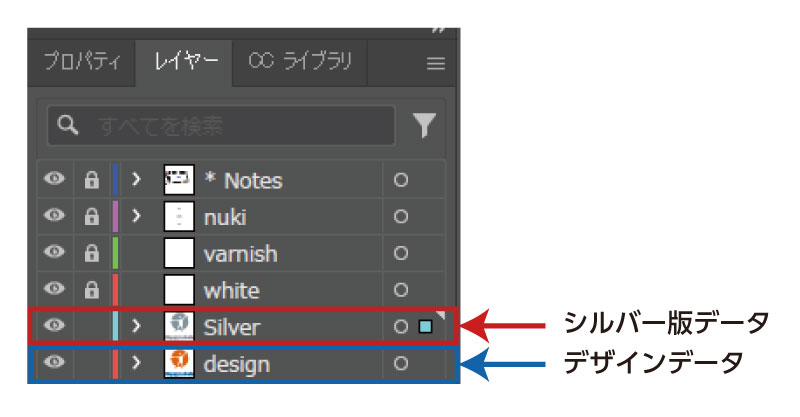Select the Silver layer thumbnail
This screenshot has height=417, width=800.
tap(179, 327)
